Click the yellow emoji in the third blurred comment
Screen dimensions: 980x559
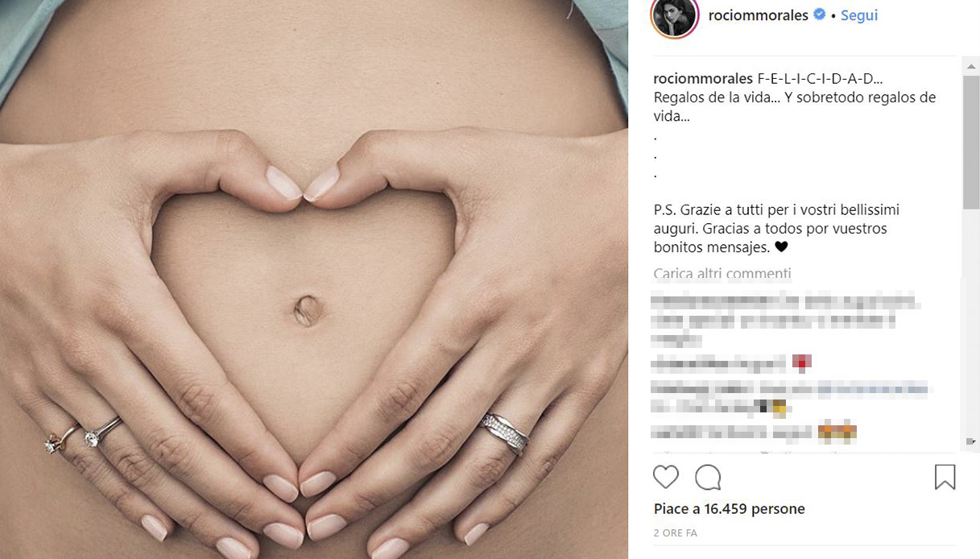(779, 408)
